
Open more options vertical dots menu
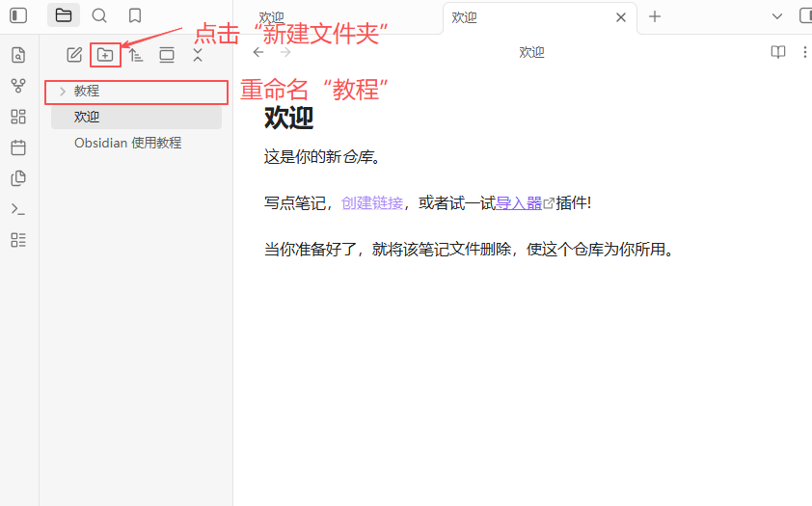804,52
